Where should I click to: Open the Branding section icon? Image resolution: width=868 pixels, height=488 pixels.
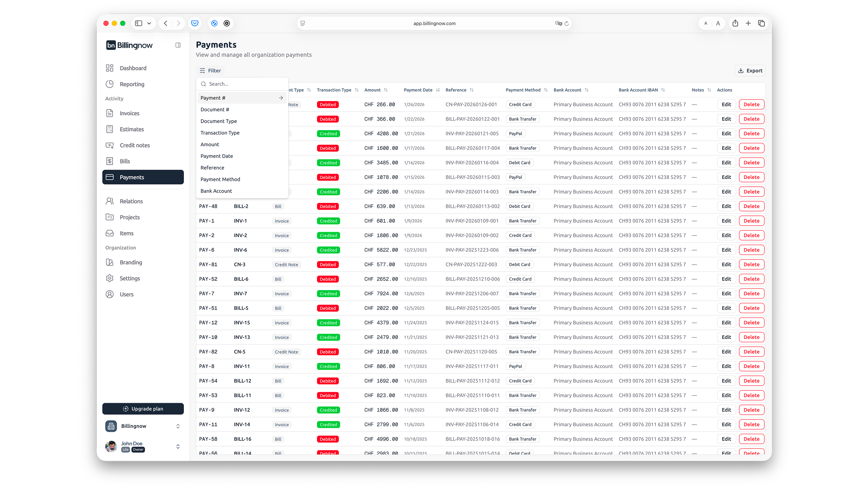point(110,262)
